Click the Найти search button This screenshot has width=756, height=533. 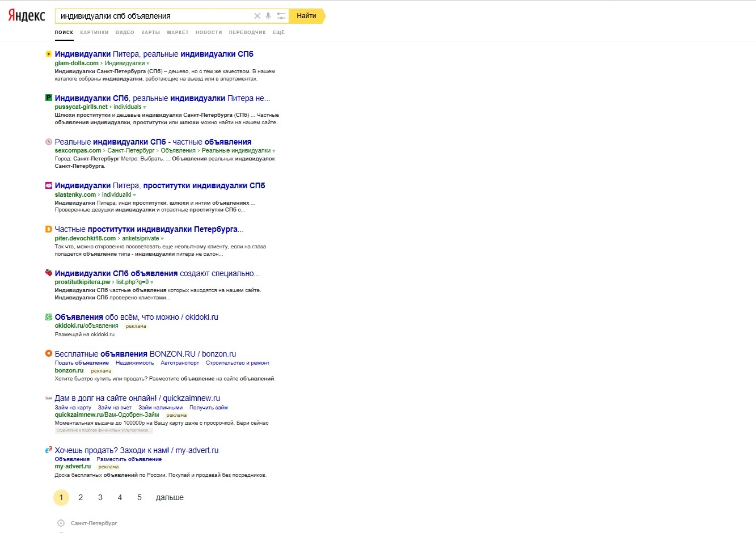point(307,16)
